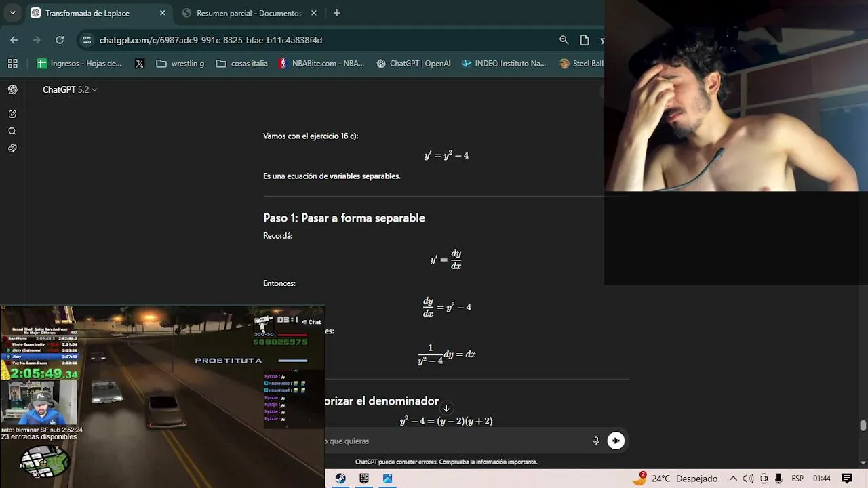Click the chatgpt.com URL address bar
This screenshot has height=488, width=868.
[x=211, y=40]
